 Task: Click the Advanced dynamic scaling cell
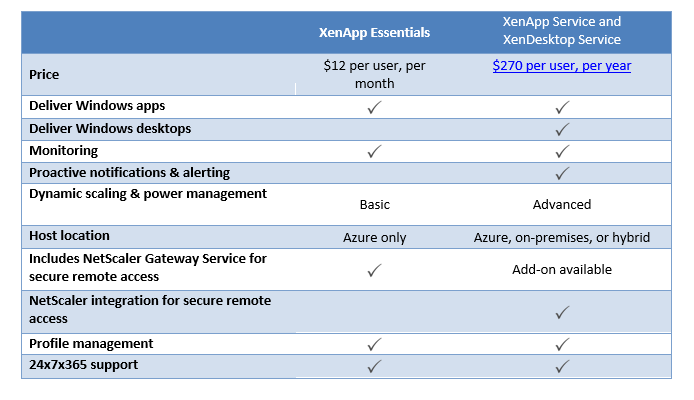tap(562, 204)
